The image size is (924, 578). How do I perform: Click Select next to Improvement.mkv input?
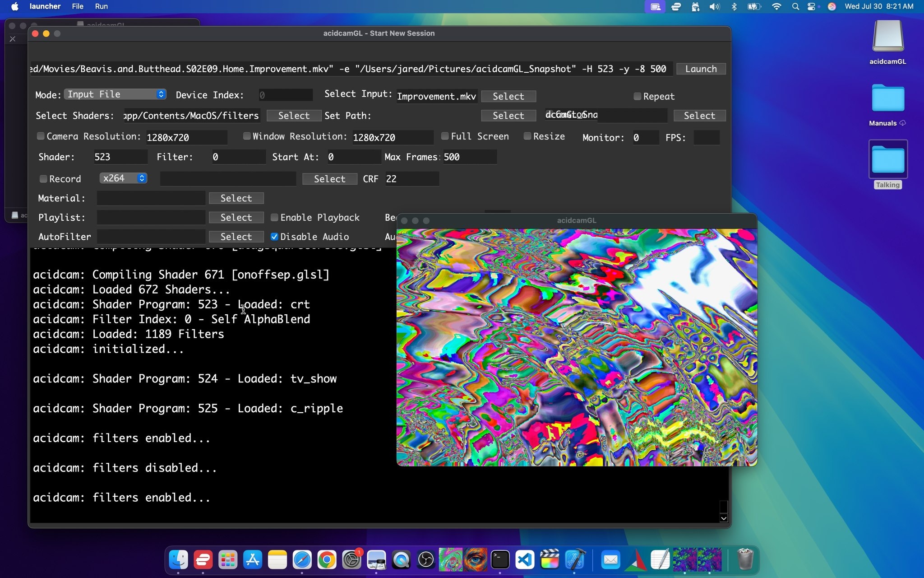508,96
